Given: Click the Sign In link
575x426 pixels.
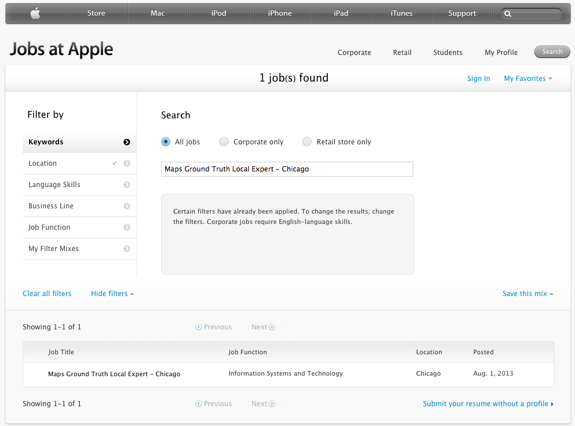Looking at the screenshot, I should pyautogui.click(x=479, y=78).
